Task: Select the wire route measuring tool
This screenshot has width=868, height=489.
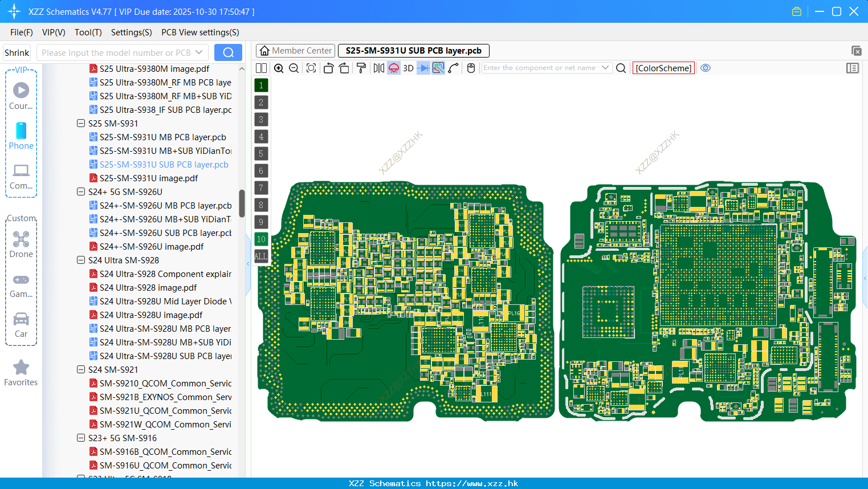Action: click(x=454, y=68)
